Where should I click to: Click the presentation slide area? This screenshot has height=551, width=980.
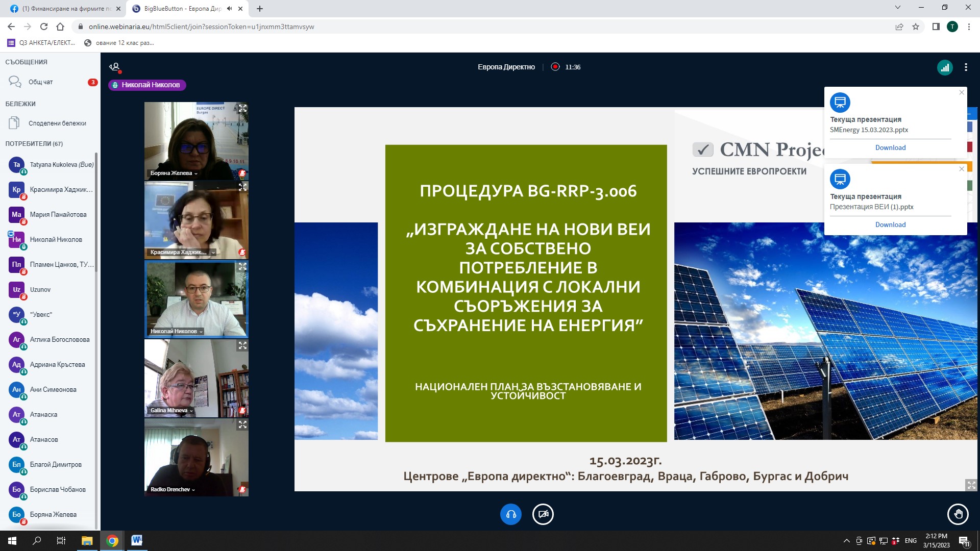tap(635, 299)
